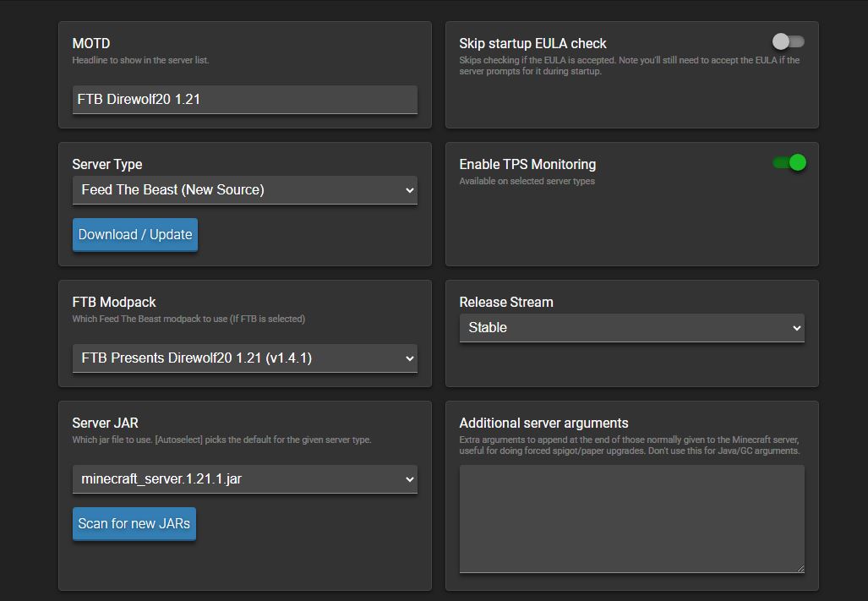Click the Skip startup EULA check heading
Screen dimensions: 868x601
coord(532,44)
